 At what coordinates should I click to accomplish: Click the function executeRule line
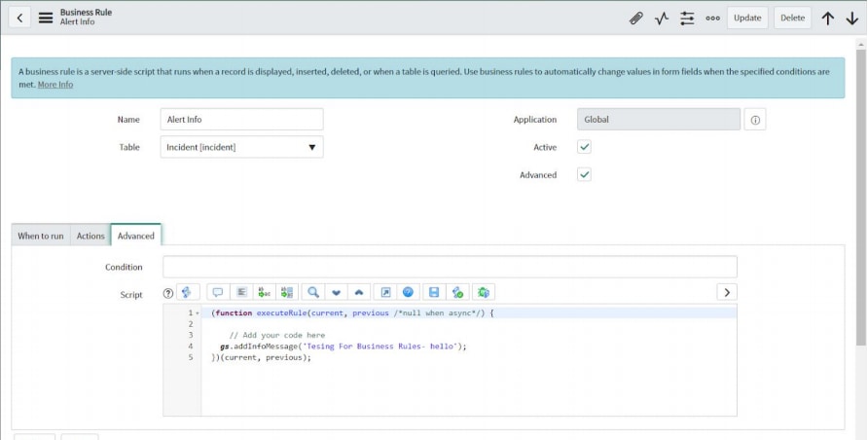pos(352,313)
